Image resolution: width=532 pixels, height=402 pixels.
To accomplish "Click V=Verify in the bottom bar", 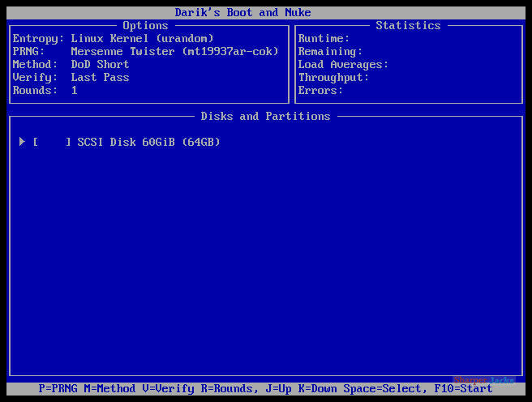I will 168,388.
